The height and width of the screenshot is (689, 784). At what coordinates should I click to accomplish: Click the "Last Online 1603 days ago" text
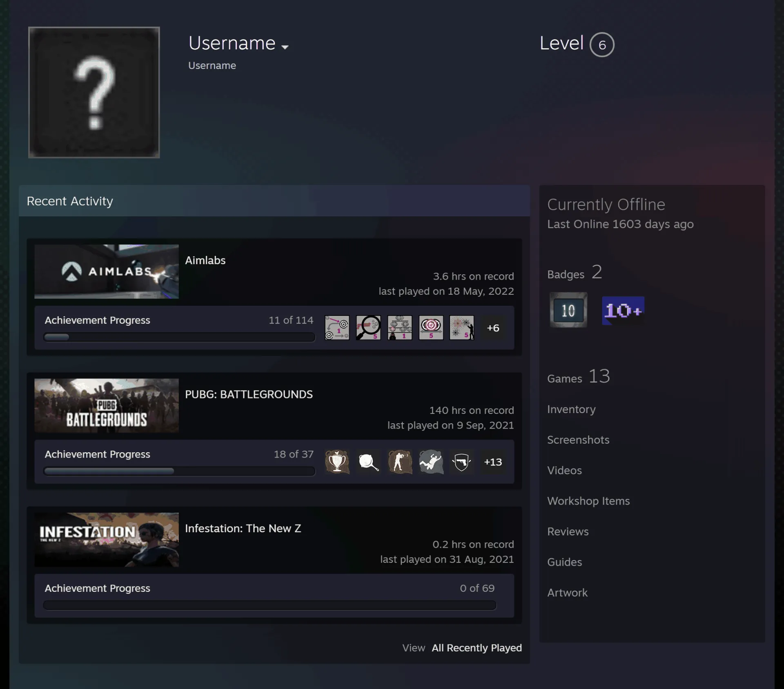[x=620, y=224]
